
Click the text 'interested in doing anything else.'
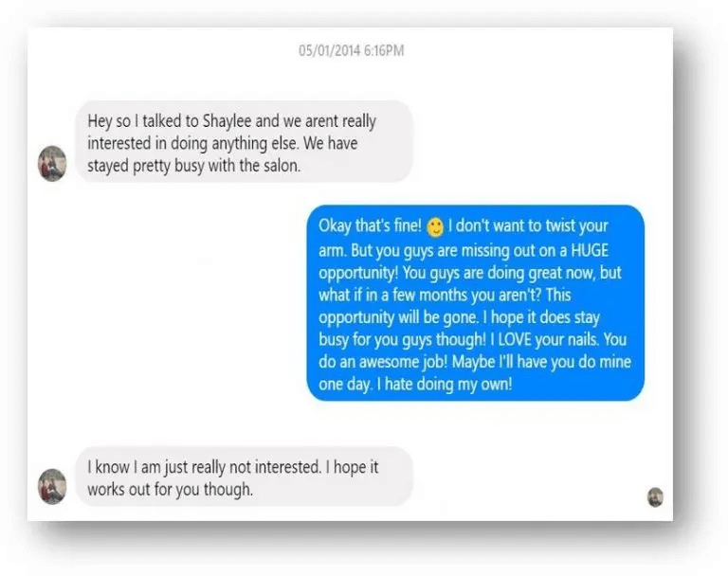pyautogui.click(x=192, y=143)
